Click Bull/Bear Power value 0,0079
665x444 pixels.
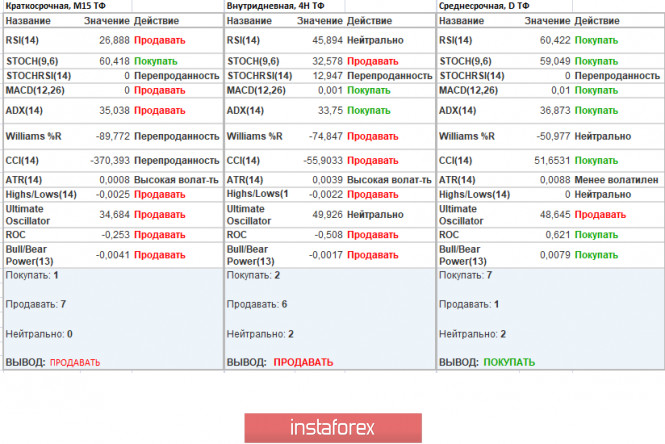tap(555, 255)
